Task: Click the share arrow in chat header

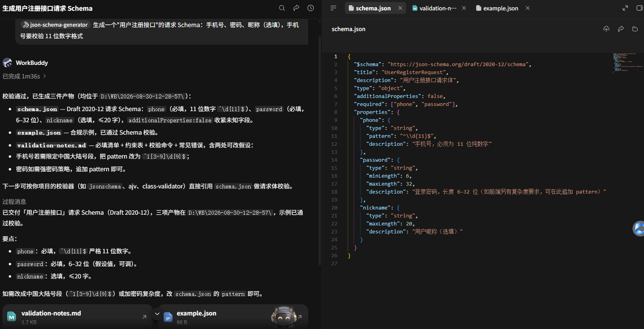Action: point(296,8)
